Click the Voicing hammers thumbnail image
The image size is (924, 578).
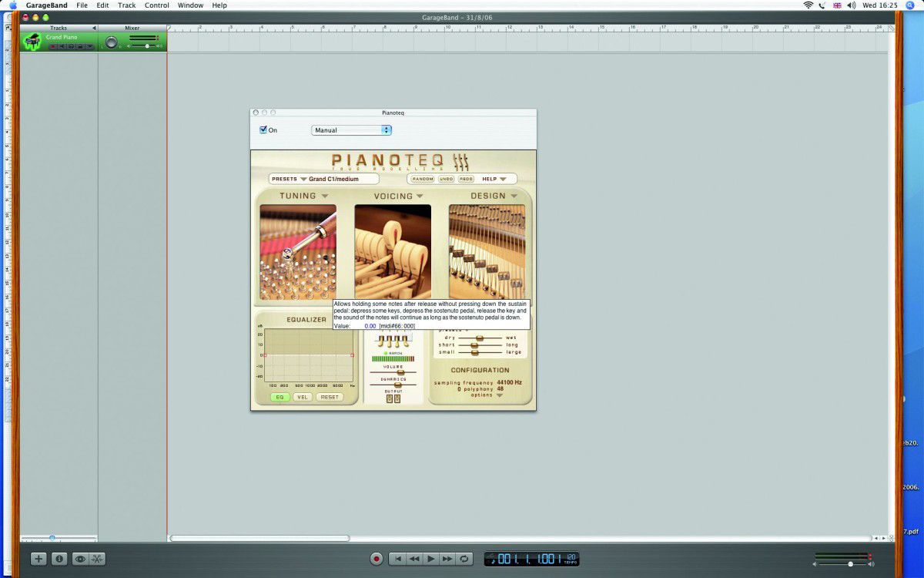pos(393,252)
